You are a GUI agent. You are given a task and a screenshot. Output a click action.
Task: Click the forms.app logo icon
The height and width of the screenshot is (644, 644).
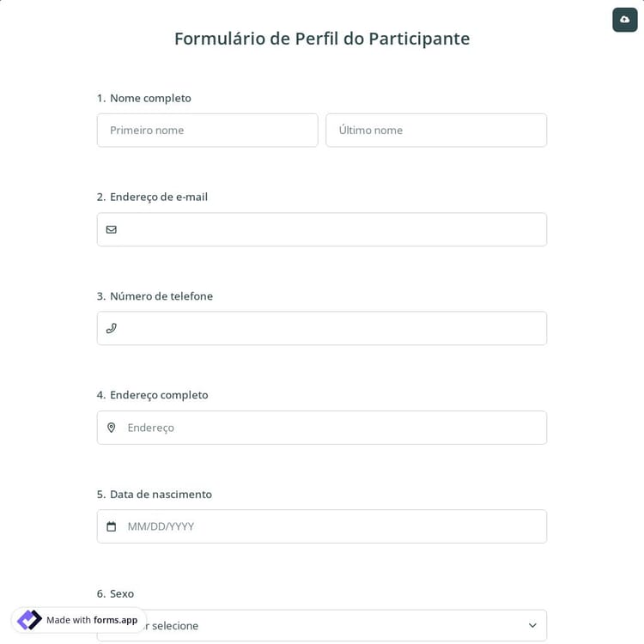29,620
